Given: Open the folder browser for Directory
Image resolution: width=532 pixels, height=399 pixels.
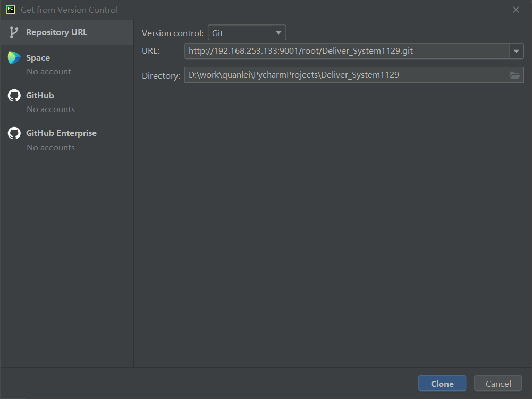Looking at the screenshot, I should [x=515, y=75].
